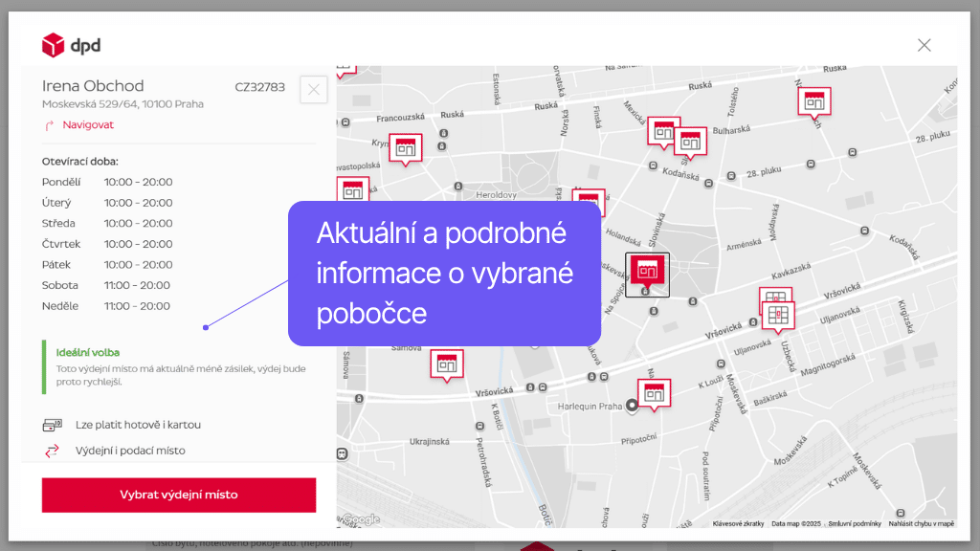Close the Irena Obchod detail panel with its X

pyautogui.click(x=313, y=89)
